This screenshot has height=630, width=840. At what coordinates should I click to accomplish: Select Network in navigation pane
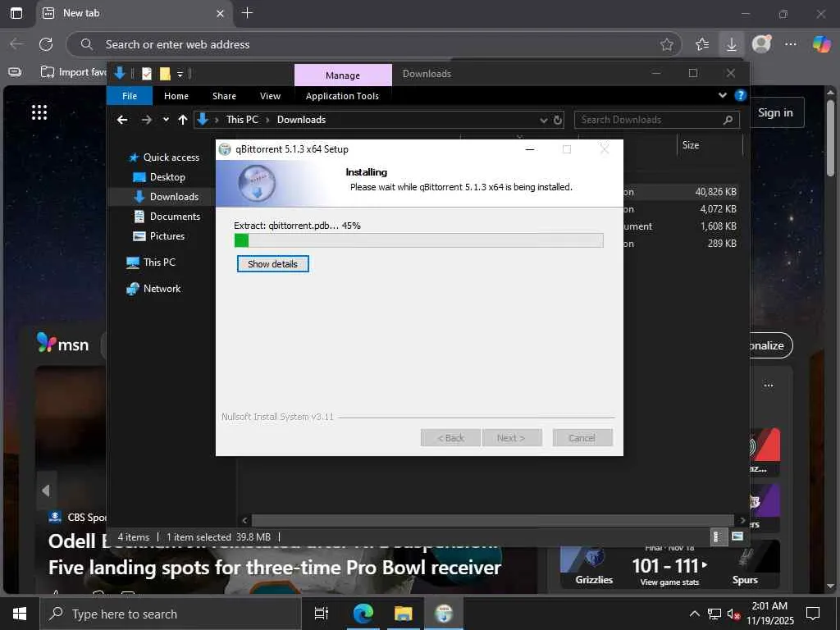coord(153,289)
